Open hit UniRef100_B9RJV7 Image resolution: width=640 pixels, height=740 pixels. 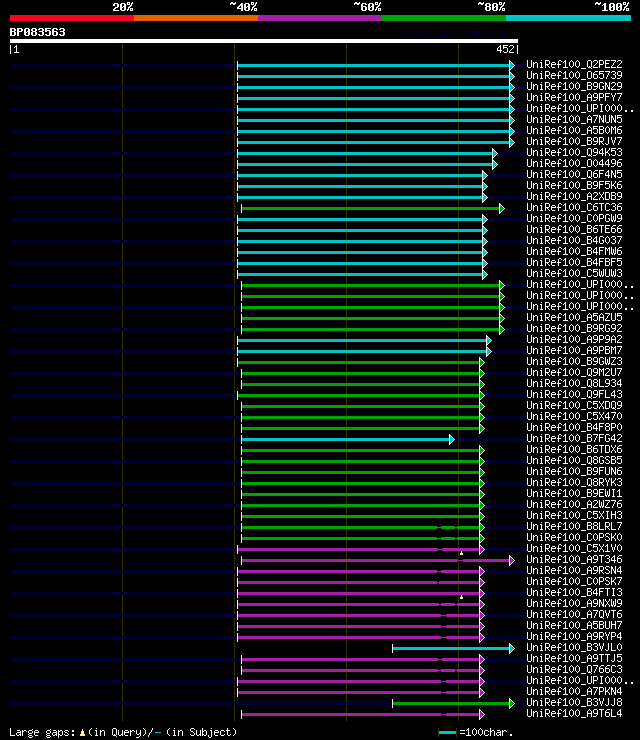point(574,142)
